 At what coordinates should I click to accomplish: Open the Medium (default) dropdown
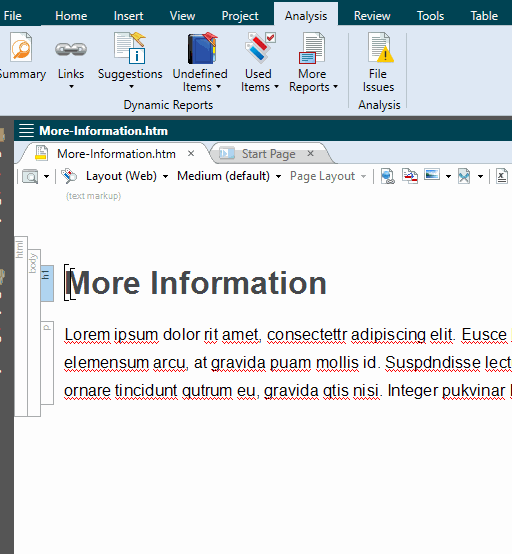(x=229, y=176)
